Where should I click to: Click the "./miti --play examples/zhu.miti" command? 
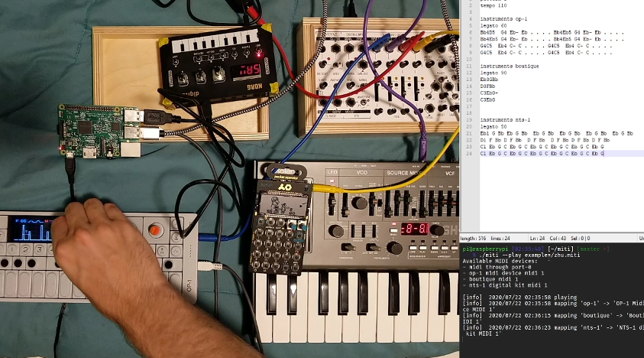point(529,255)
